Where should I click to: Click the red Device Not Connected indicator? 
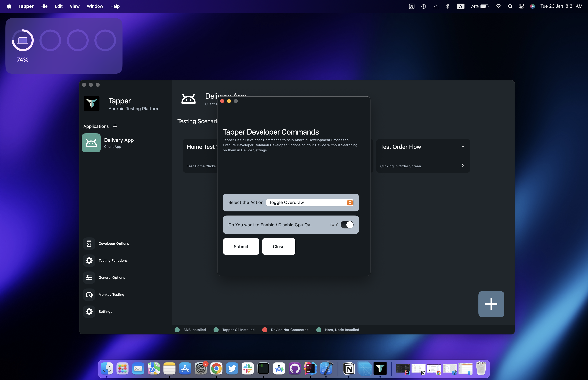[x=265, y=330]
